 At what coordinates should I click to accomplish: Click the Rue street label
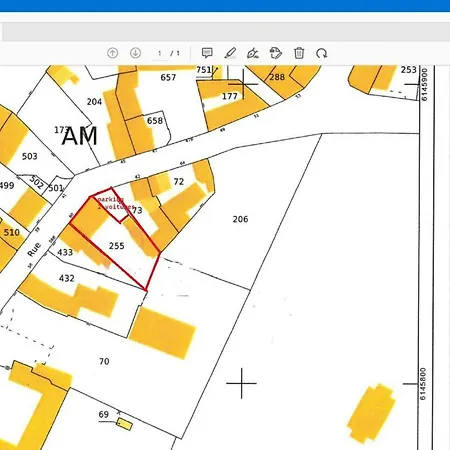(x=34, y=250)
